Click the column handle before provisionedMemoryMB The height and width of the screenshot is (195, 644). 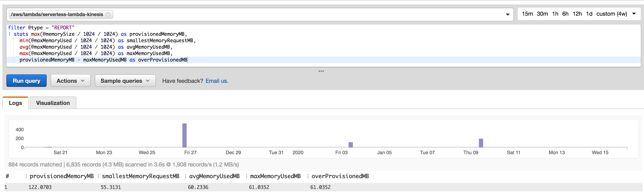(26, 176)
